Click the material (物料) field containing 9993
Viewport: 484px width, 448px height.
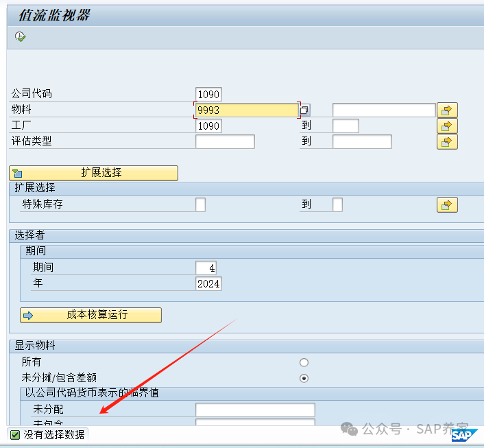[x=247, y=110]
